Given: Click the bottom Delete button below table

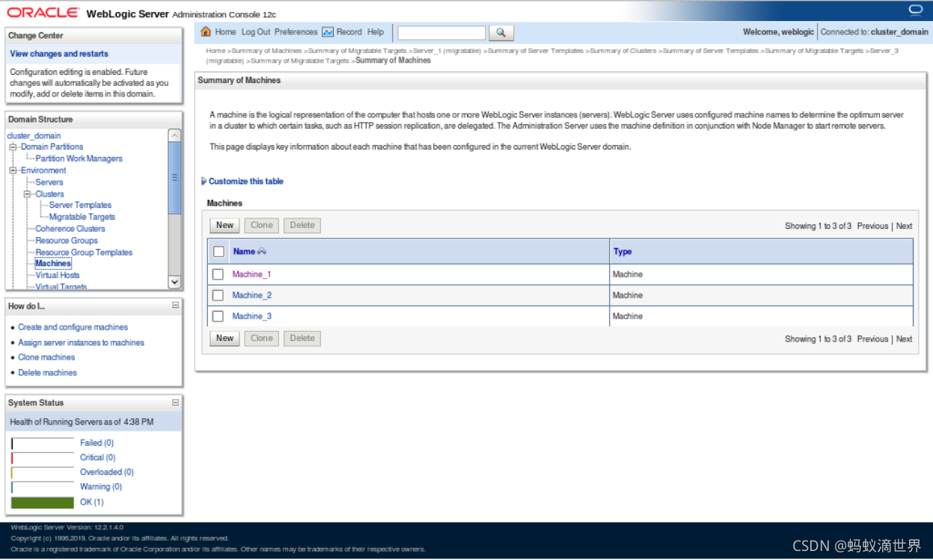Looking at the screenshot, I should tap(302, 338).
